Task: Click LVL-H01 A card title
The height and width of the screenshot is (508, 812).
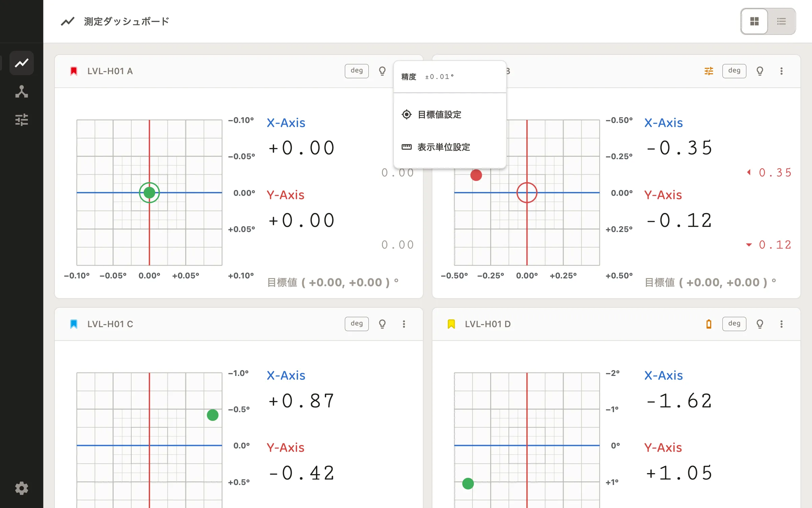Action: [110, 71]
